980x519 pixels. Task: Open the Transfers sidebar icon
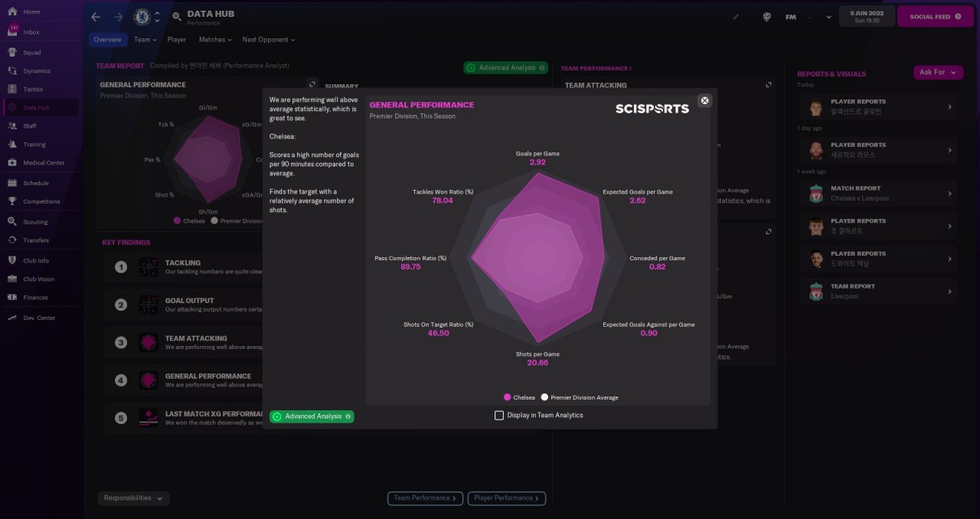[12, 240]
